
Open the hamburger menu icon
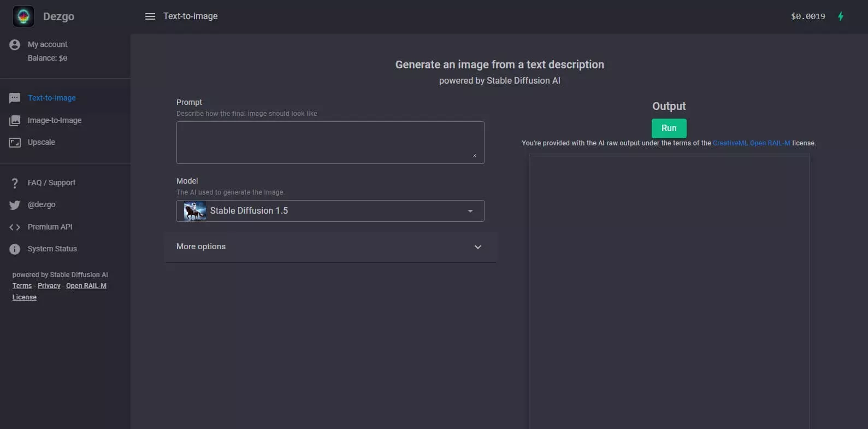point(150,16)
